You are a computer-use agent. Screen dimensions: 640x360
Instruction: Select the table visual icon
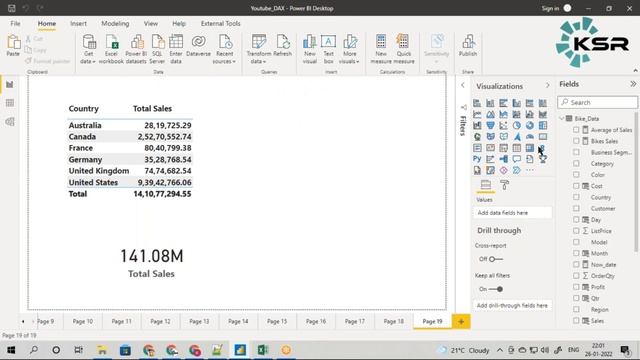517,148
